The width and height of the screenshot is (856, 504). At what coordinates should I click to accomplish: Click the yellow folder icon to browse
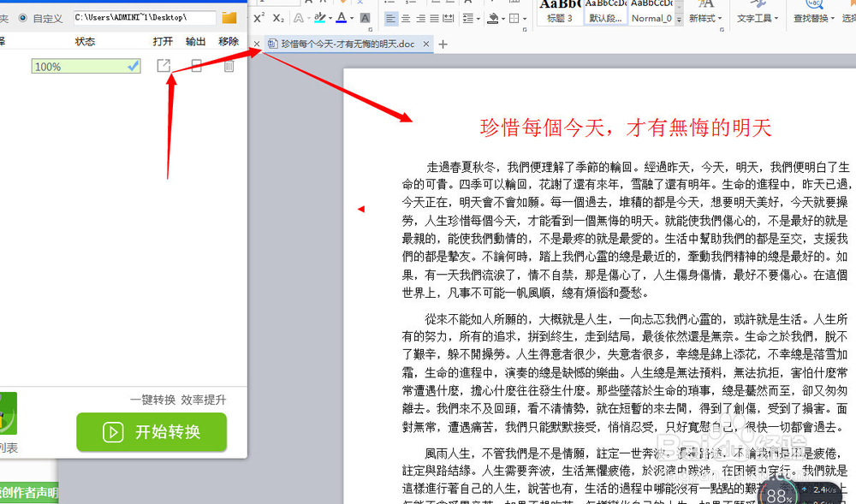pyautogui.click(x=228, y=16)
